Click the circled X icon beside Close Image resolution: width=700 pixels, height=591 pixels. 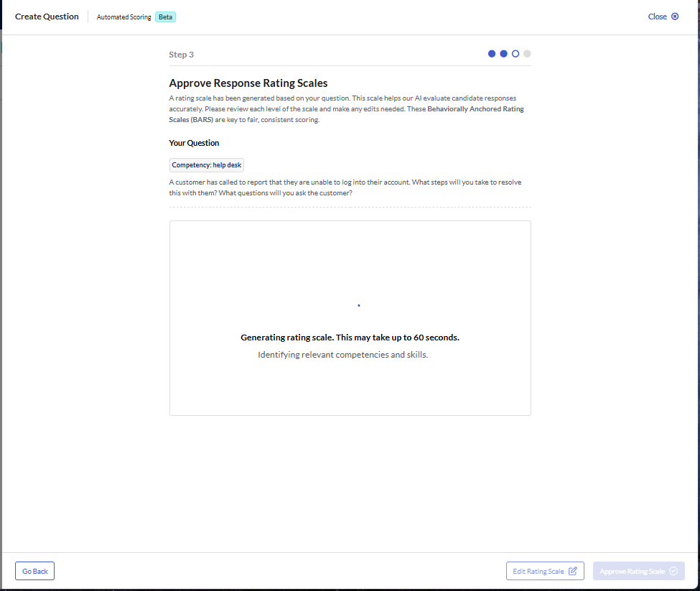675,17
